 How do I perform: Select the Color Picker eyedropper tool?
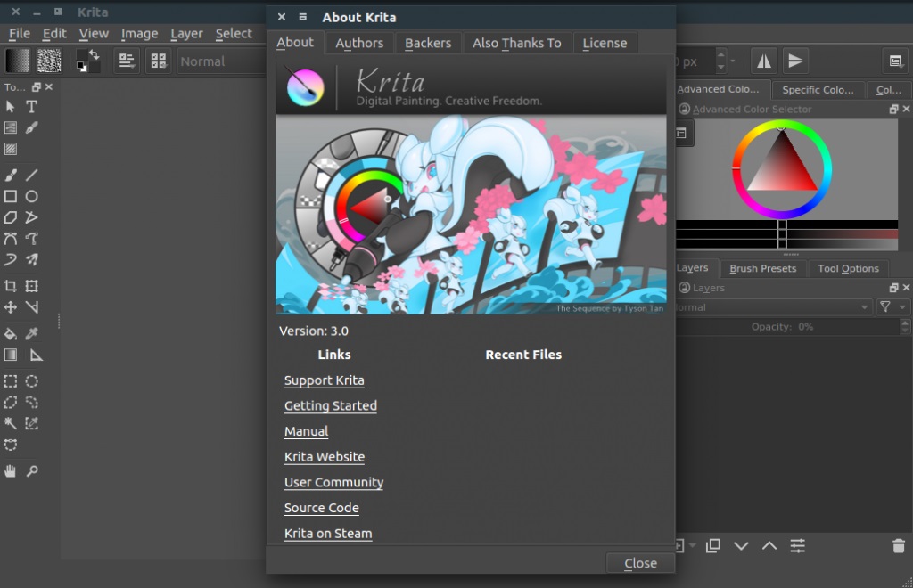click(x=31, y=333)
